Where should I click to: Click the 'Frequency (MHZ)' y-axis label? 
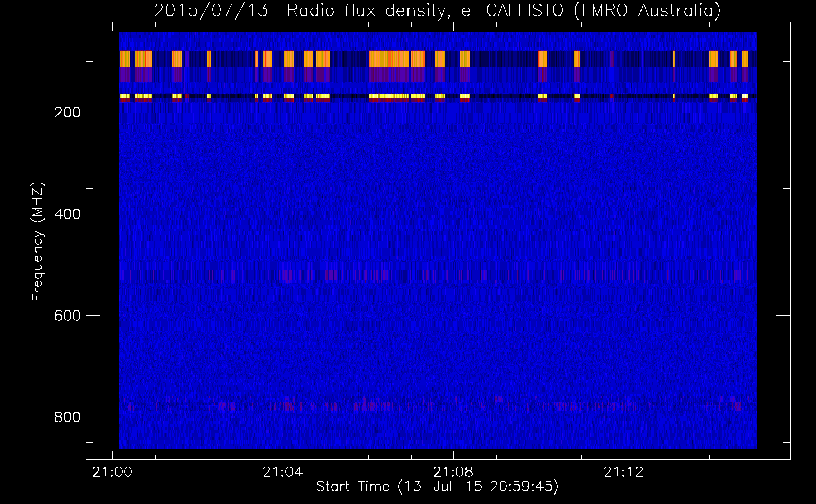click(38, 241)
